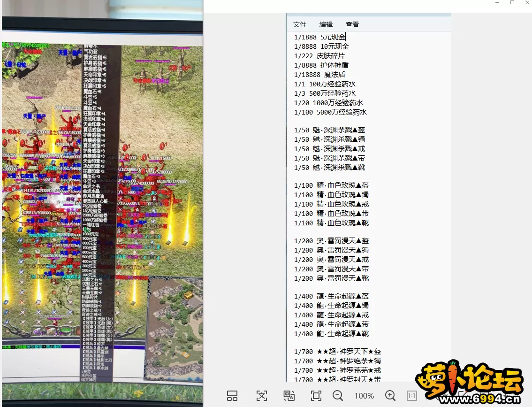Click the 100% zoom level readout
Image resolution: width=532 pixels, height=407 pixels.
point(364,396)
